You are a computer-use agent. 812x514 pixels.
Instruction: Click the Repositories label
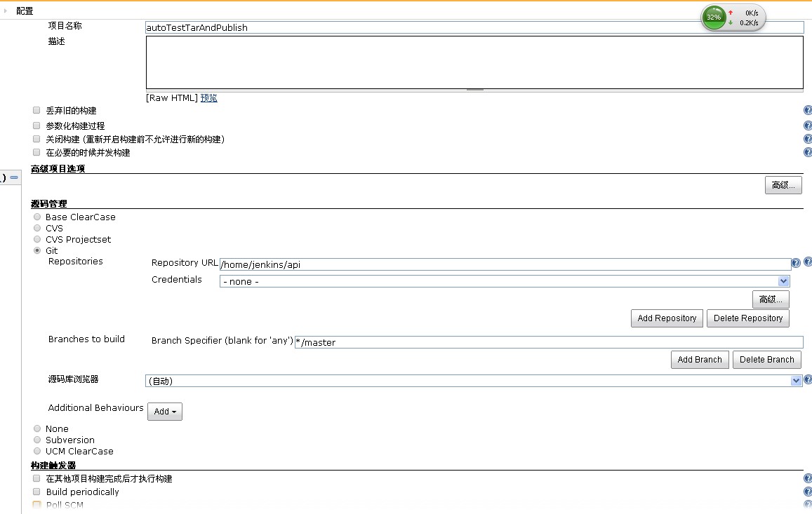tap(76, 262)
